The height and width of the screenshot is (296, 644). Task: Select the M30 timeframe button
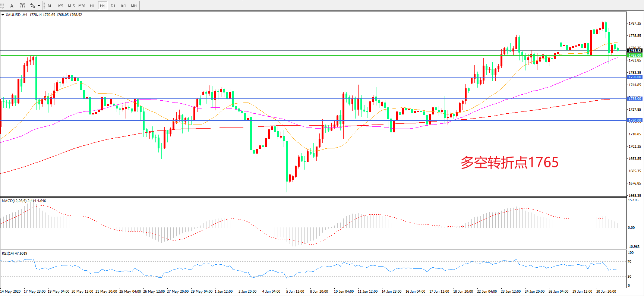coord(82,6)
